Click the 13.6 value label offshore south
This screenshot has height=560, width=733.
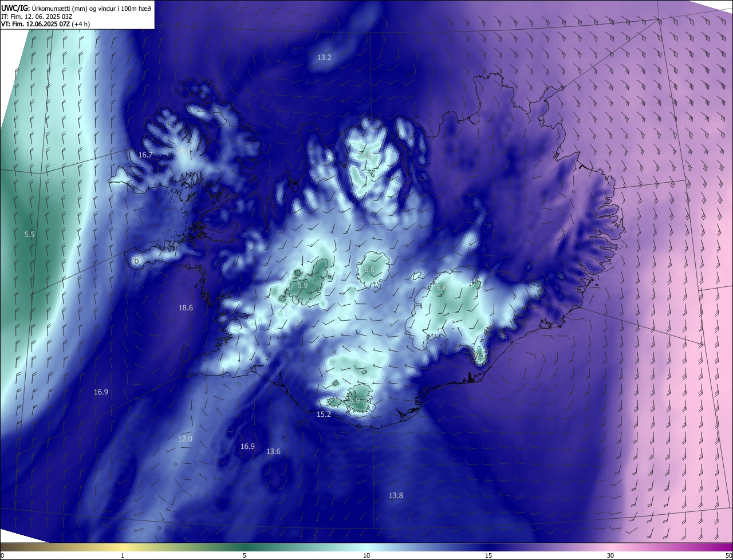[274, 451]
